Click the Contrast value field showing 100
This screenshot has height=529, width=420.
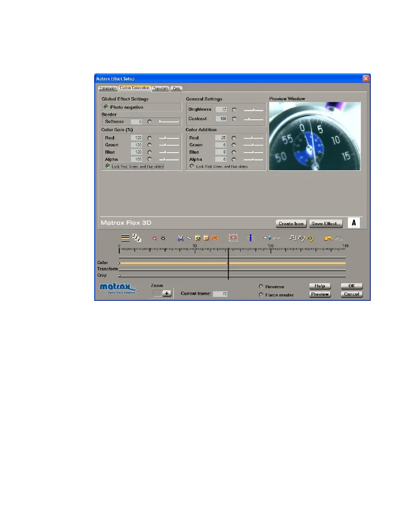click(x=222, y=118)
